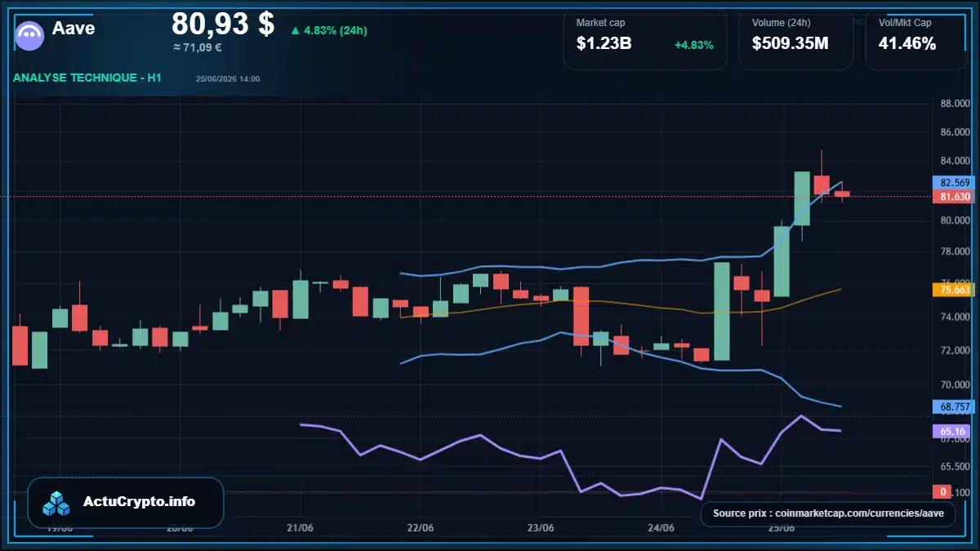Click the 80,93 $ price value

point(223,24)
